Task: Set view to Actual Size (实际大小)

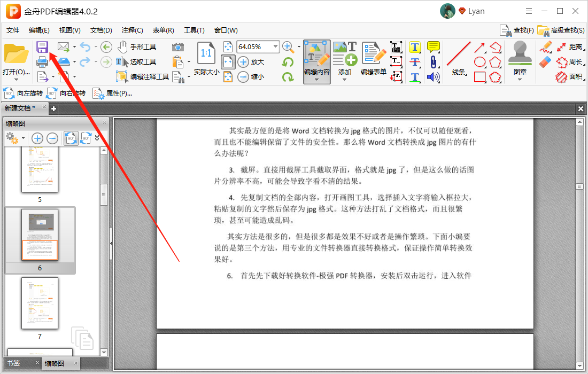Action: (x=206, y=58)
